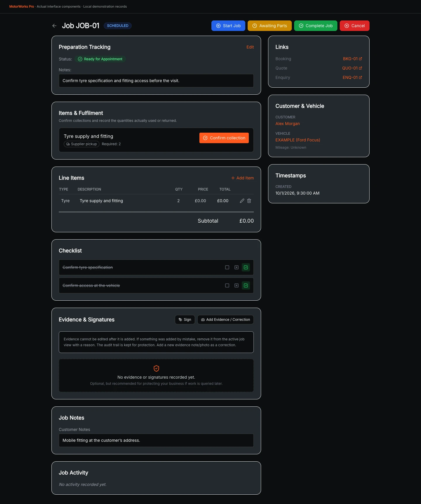Click the £0.00 value in the PRICE column
Viewport: 421px width, 504px height.
[x=201, y=201]
